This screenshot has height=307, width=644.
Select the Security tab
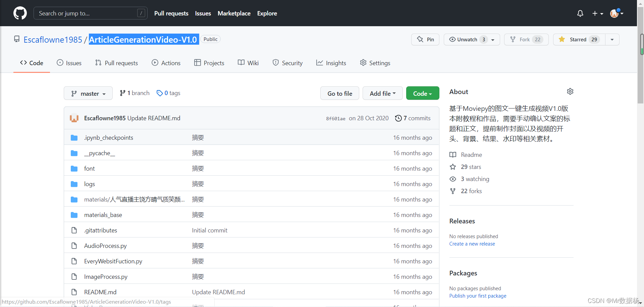287,63
